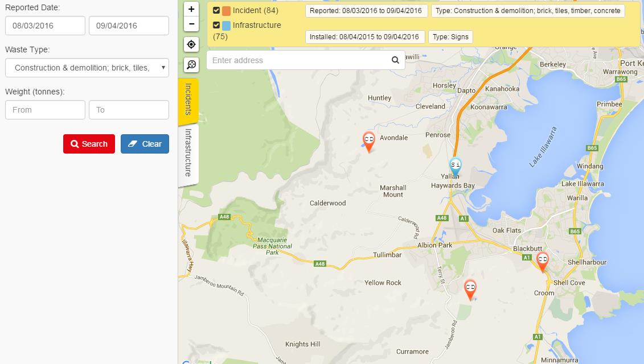Image resolution: width=644 pixels, height=364 pixels.
Task: Click the Oak Flats map label
Action: (x=507, y=231)
